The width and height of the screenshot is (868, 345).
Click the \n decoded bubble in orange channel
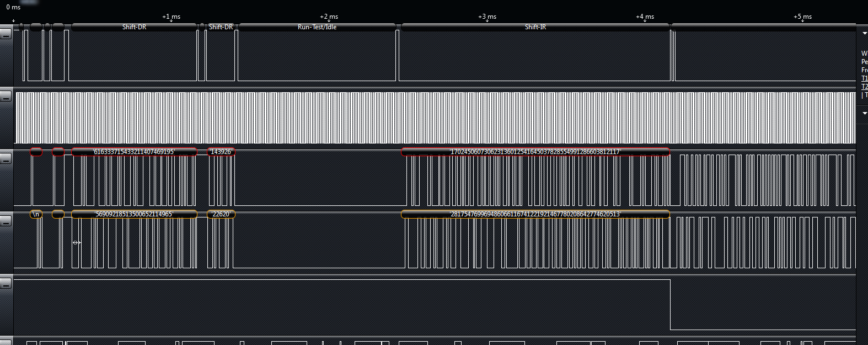click(x=36, y=214)
